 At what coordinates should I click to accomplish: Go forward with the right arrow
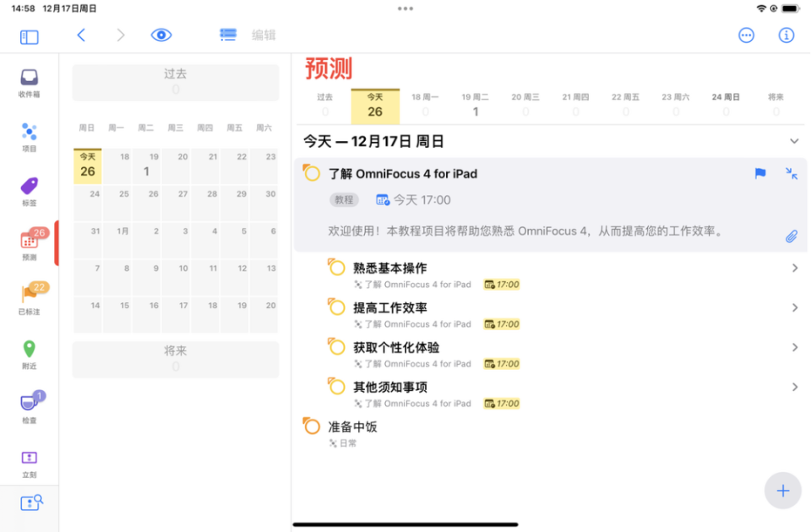[121, 35]
